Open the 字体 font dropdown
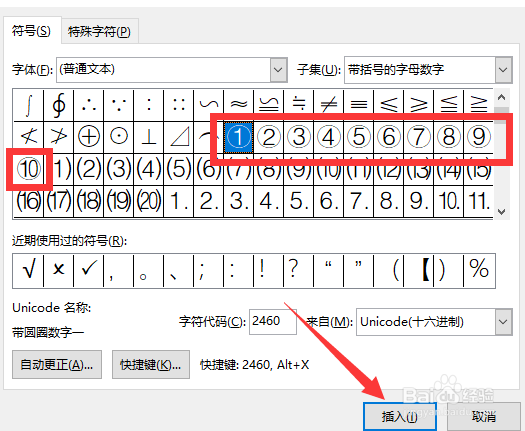Image resolution: width=525 pixels, height=431 pixels. [x=279, y=70]
